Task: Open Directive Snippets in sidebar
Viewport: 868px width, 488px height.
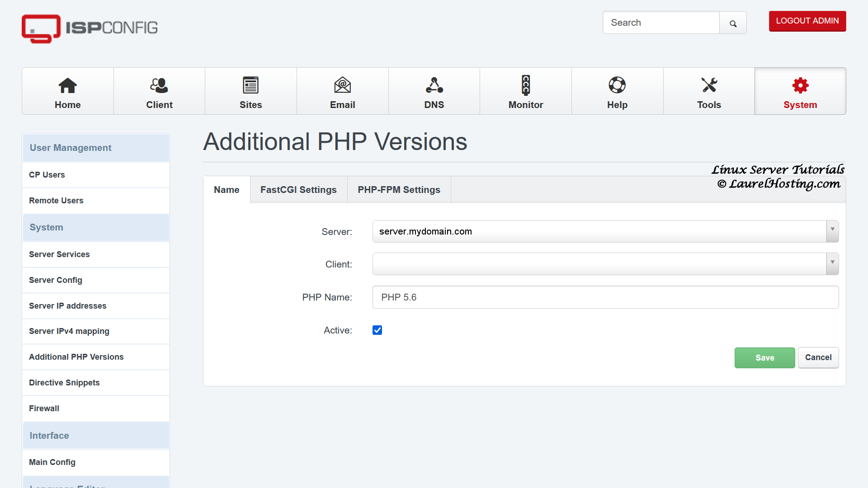Action: tap(96, 383)
